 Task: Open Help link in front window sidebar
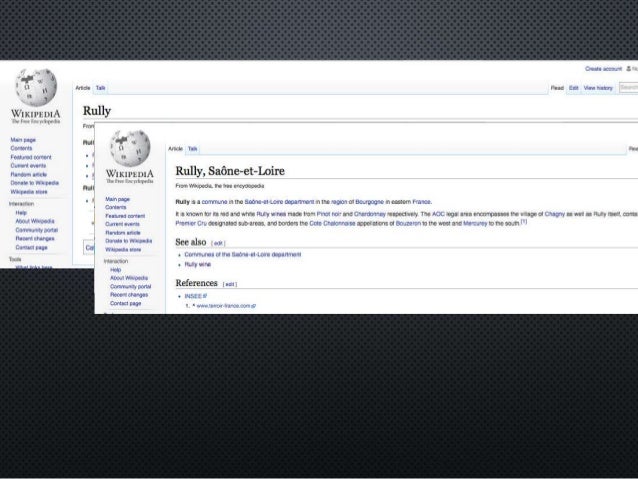click(116, 269)
